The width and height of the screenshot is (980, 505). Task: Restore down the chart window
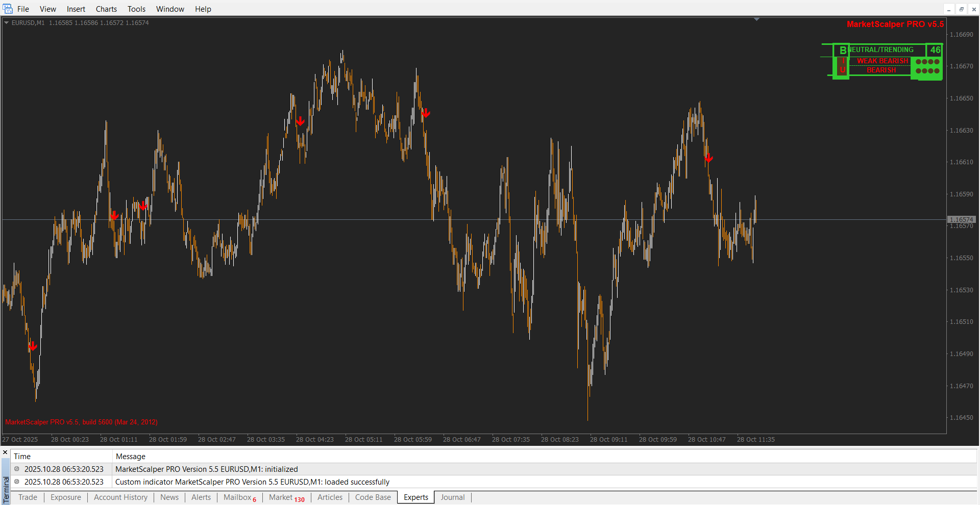pyautogui.click(x=961, y=9)
